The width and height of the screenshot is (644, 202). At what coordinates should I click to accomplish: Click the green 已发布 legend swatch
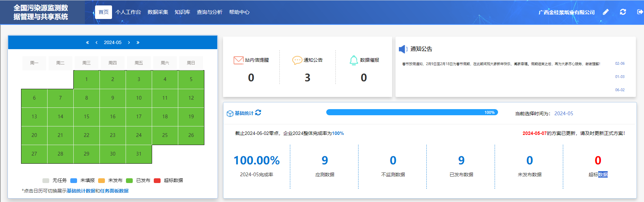click(129, 180)
